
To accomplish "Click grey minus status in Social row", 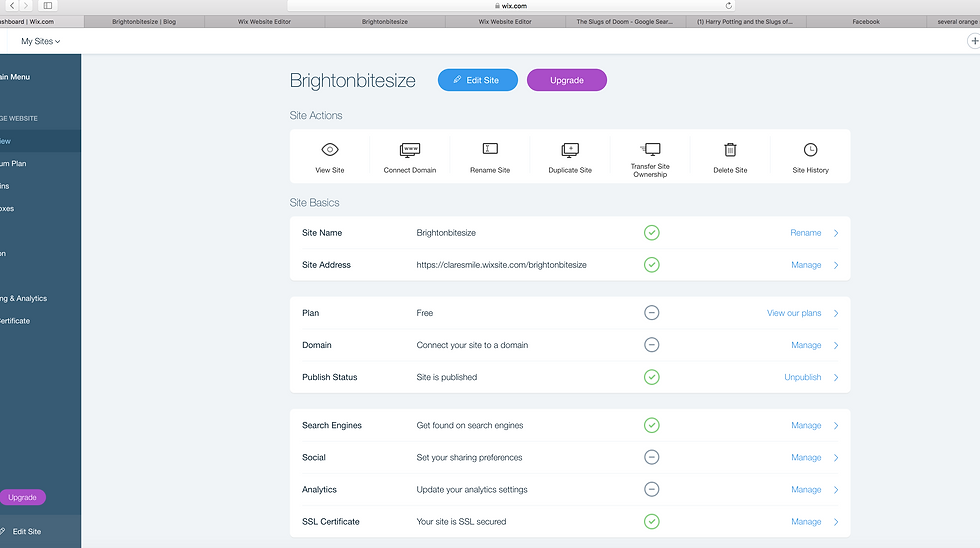I will tap(652, 457).
